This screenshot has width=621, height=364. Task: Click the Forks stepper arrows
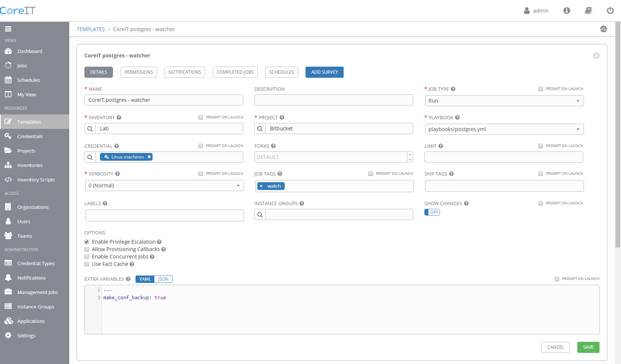click(410, 157)
